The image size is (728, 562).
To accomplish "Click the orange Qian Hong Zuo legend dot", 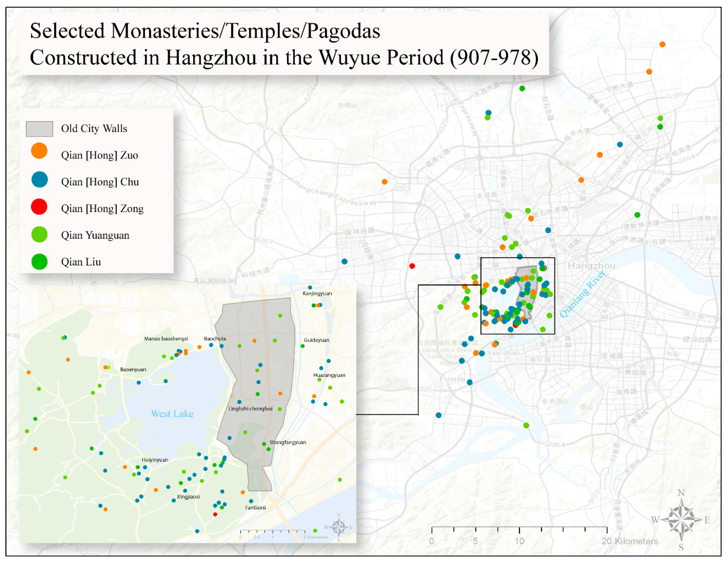I will pyautogui.click(x=39, y=151).
